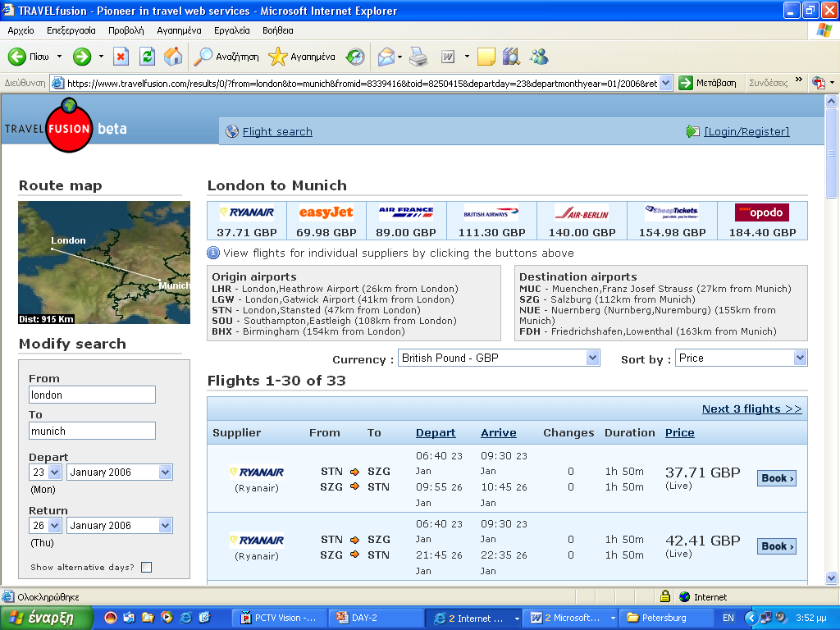Select the CheapTickets 154.98 GBP supplier logo
Viewport: 840px width, 630px height.
[672, 212]
